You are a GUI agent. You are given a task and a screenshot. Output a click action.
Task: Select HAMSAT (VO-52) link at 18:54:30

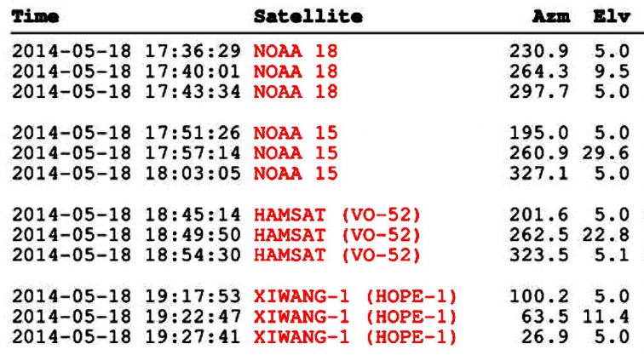pos(337,255)
